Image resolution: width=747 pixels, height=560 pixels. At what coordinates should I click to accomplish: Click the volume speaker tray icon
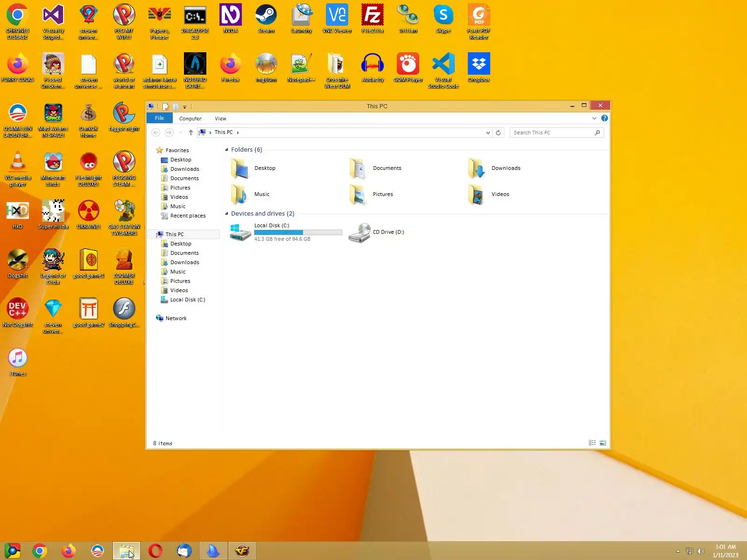coord(700,551)
